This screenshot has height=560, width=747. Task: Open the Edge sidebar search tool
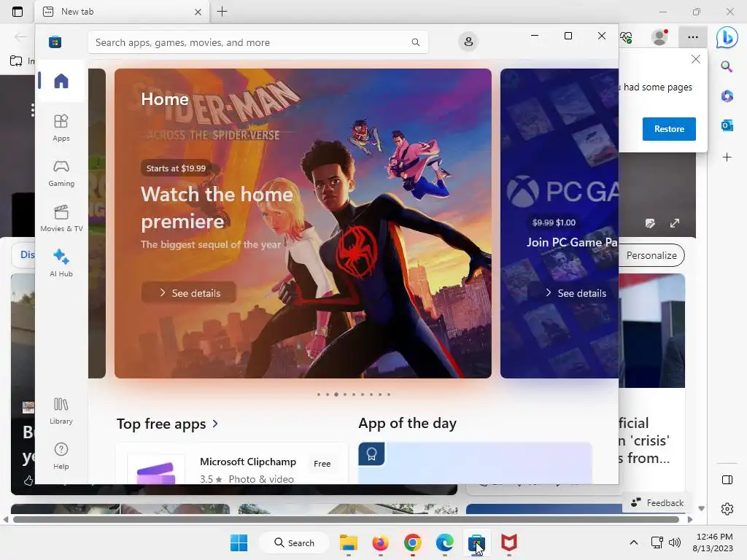727,66
